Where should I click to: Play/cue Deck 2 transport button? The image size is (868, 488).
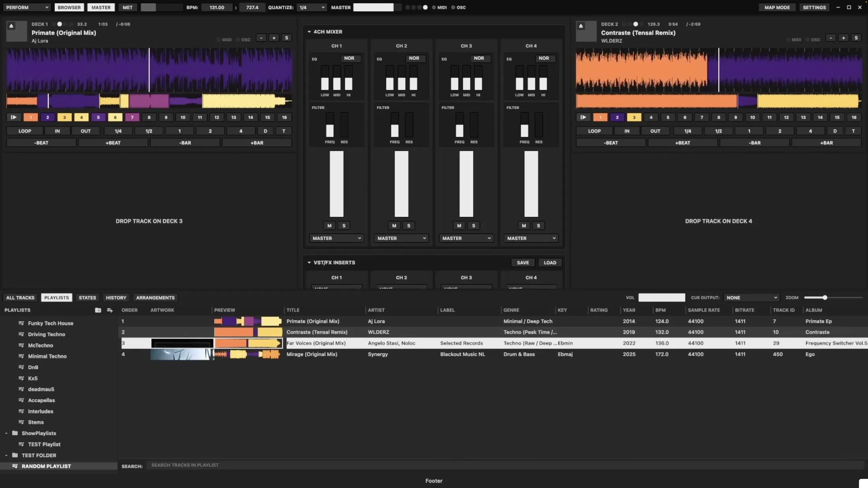pos(583,117)
